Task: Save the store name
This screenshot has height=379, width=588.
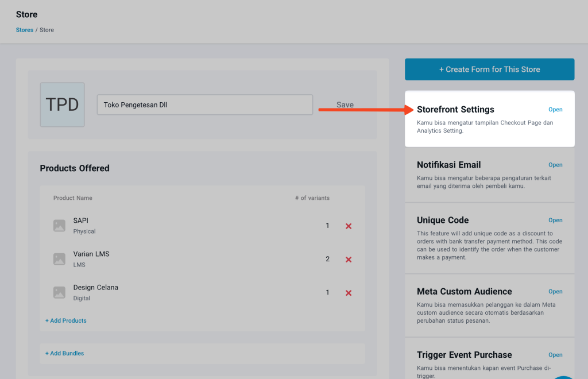Action: tap(345, 105)
